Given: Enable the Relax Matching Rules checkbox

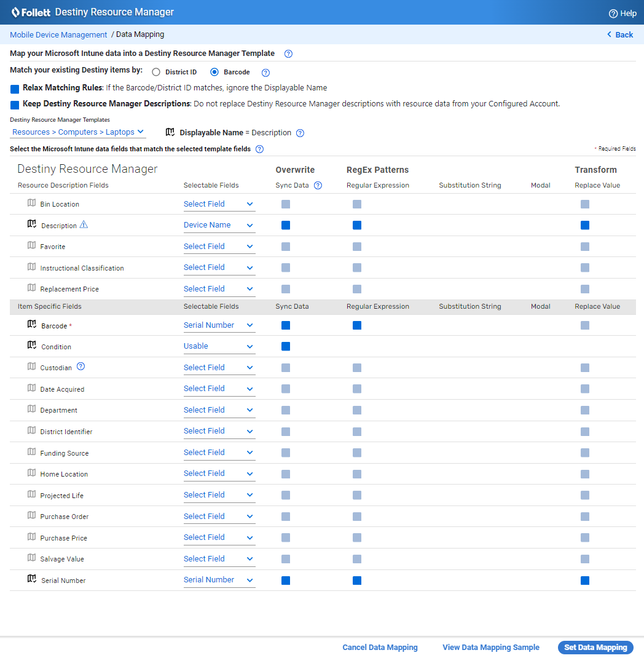Looking at the screenshot, I should pos(14,89).
